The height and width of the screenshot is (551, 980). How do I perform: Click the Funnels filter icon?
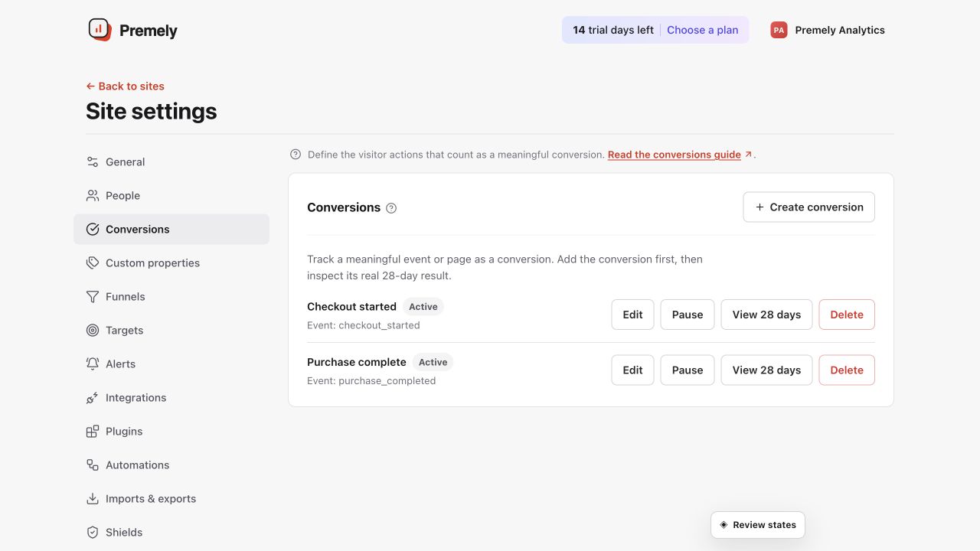click(x=93, y=297)
